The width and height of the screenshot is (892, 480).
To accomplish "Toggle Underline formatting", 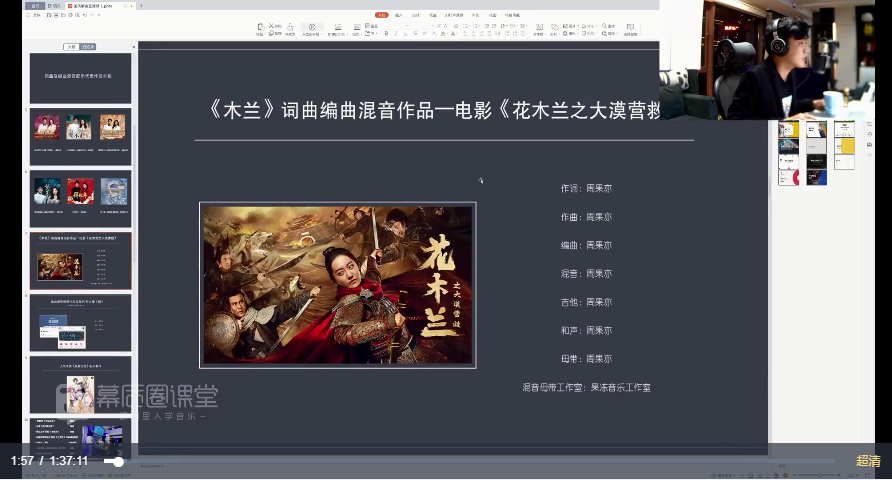I will click(405, 33).
